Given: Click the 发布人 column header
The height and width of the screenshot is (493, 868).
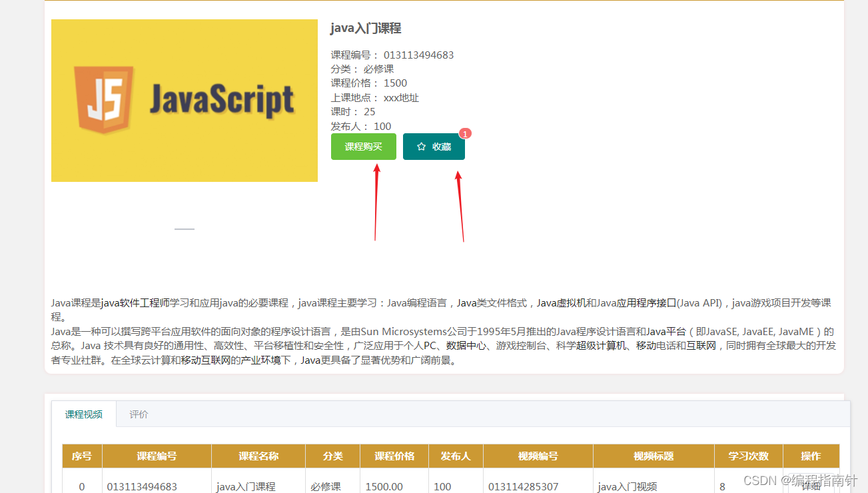Looking at the screenshot, I should pos(456,456).
